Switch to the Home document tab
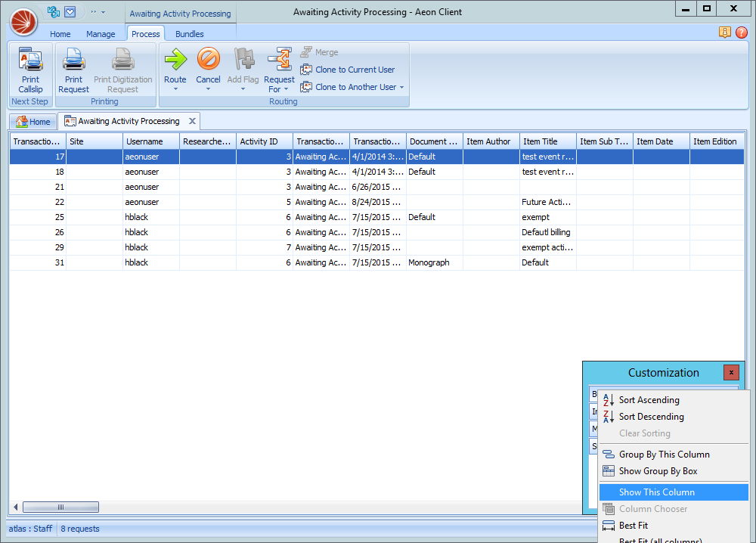Image resolution: width=756 pixels, height=543 pixels. [x=33, y=122]
